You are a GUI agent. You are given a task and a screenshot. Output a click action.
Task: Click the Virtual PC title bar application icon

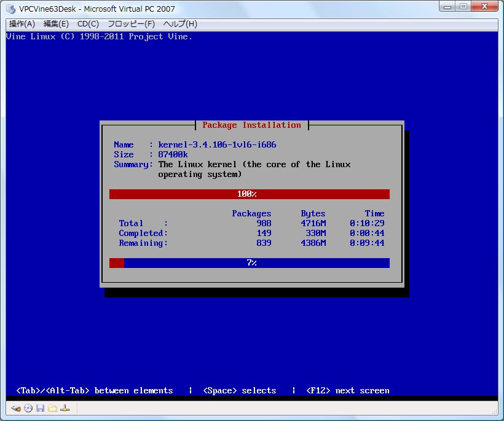point(10,9)
